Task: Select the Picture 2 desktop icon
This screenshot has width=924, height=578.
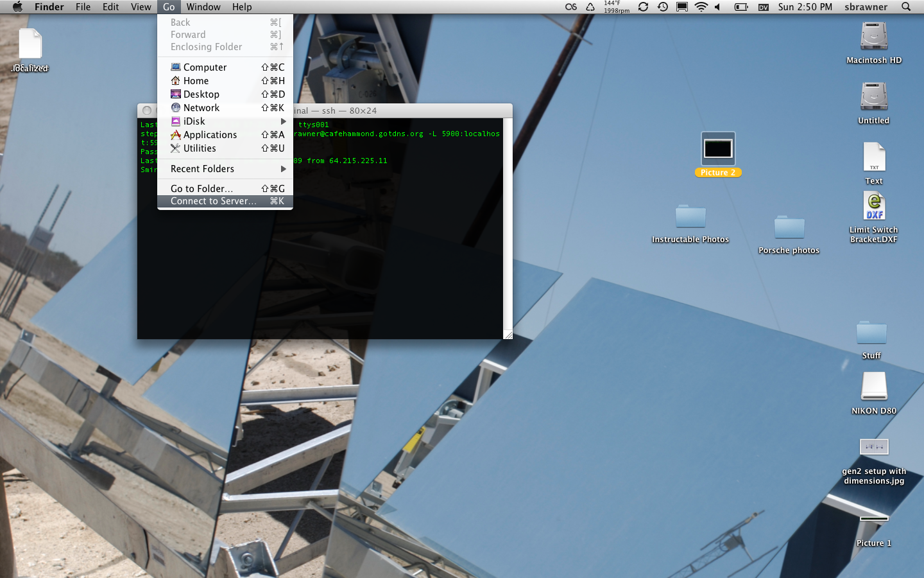Action: click(x=718, y=149)
